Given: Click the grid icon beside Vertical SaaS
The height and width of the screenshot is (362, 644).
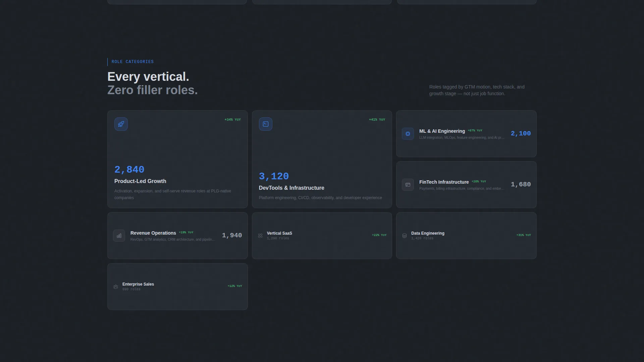Looking at the screenshot, I should click(260, 236).
